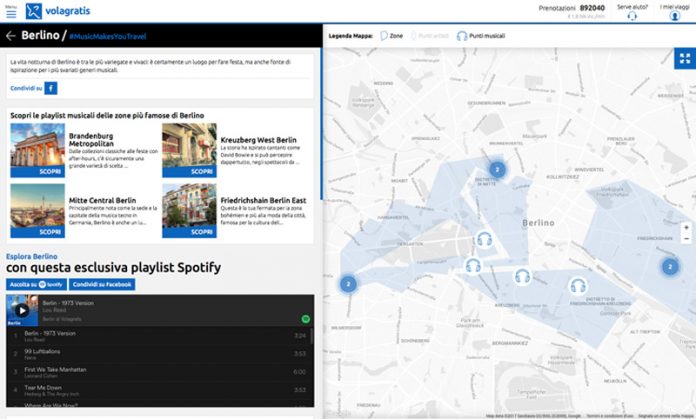Viewport: 696px width, 419px height.
Task: Open the Serve aiuto headset icon
Action: (632, 16)
